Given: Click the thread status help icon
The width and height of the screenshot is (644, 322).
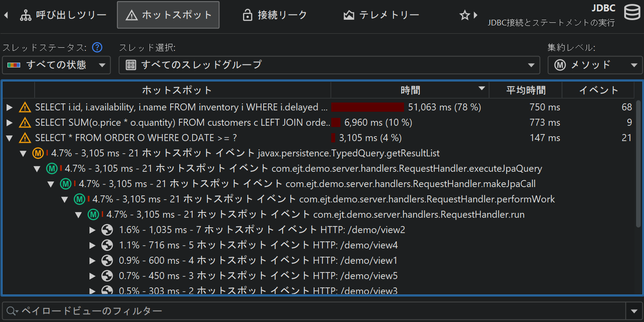Looking at the screenshot, I should (x=97, y=47).
